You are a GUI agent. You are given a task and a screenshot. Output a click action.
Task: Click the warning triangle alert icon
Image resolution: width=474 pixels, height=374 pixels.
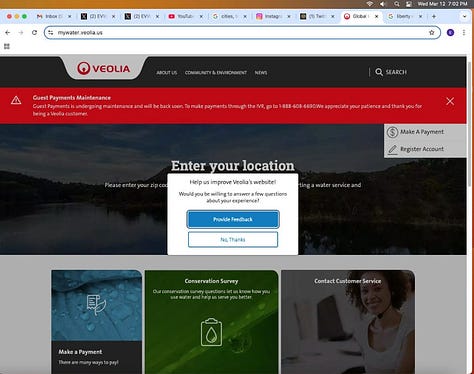[x=16, y=100]
